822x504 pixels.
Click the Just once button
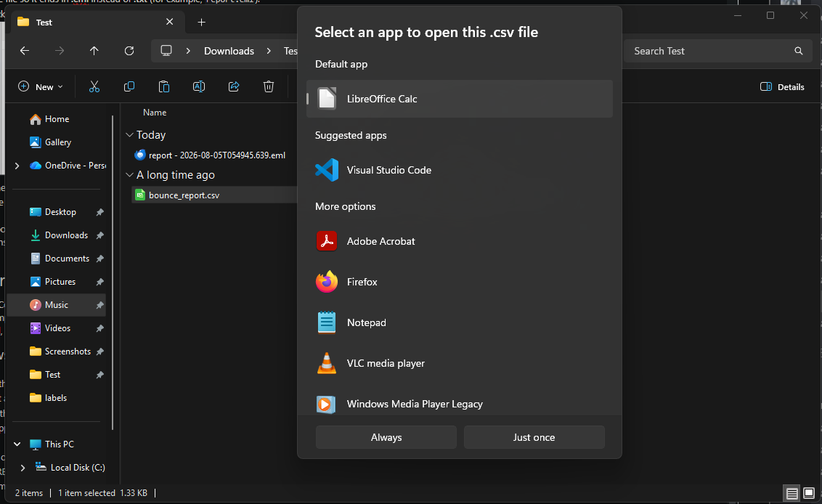(x=534, y=437)
